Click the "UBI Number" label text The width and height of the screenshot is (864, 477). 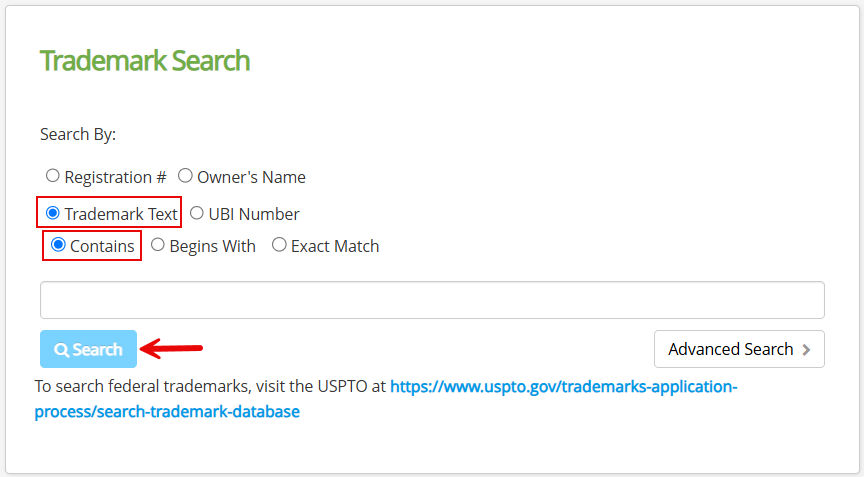254,214
